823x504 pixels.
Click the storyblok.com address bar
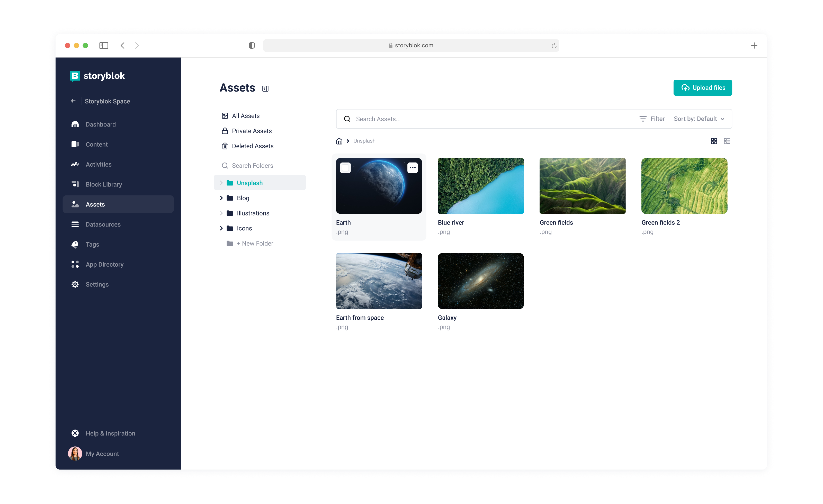(x=411, y=46)
